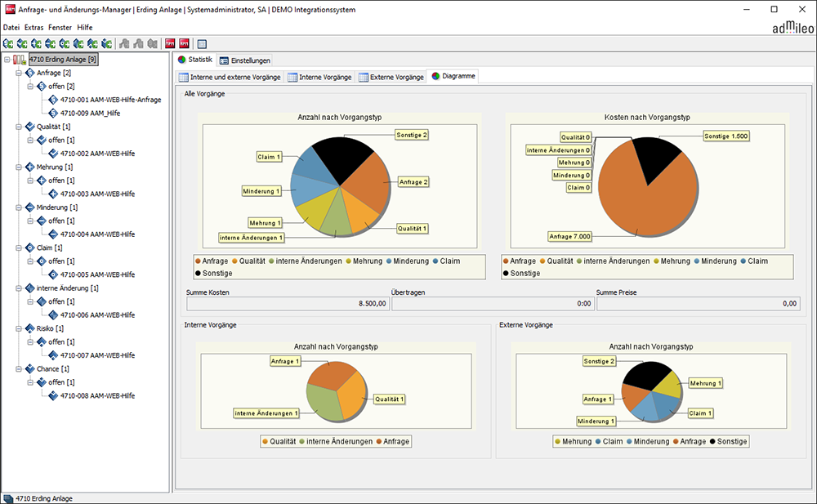Click the new Qualität toolbar icon with checkmark
The height and width of the screenshot is (504, 817).
point(22,44)
